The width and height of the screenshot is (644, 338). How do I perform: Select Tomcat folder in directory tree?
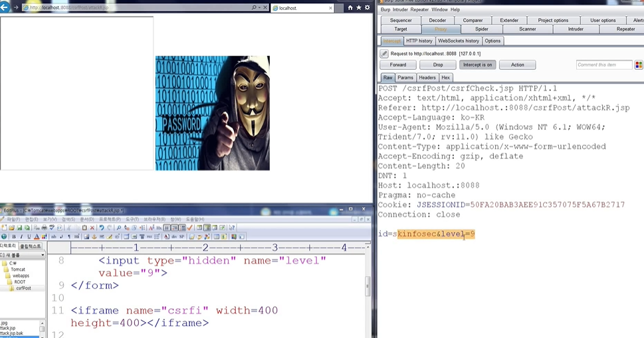18,269
